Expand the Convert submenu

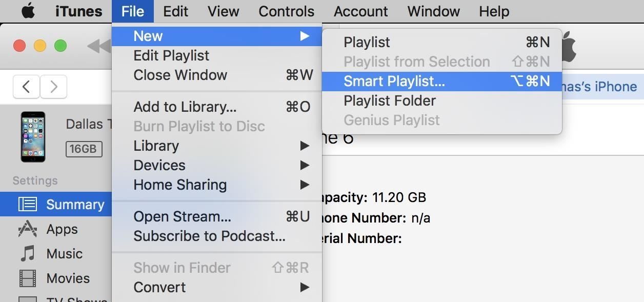pos(159,287)
